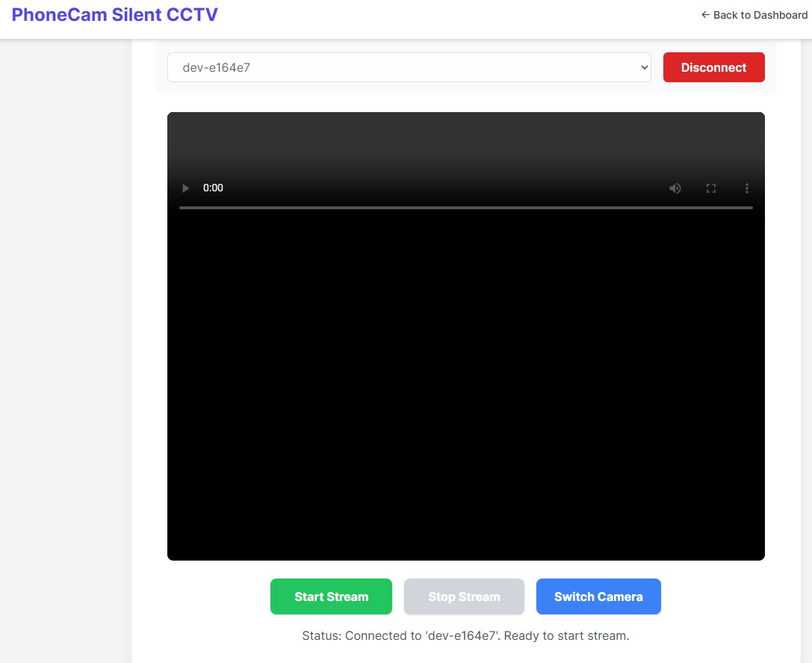
Task: Open the device selection dropdown
Action: (x=409, y=67)
